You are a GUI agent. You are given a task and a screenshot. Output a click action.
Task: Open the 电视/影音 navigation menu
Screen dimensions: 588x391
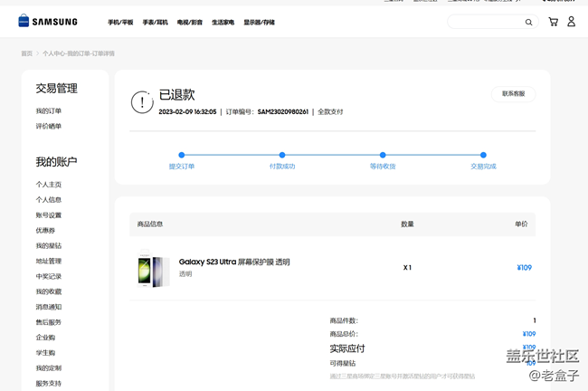click(190, 23)
